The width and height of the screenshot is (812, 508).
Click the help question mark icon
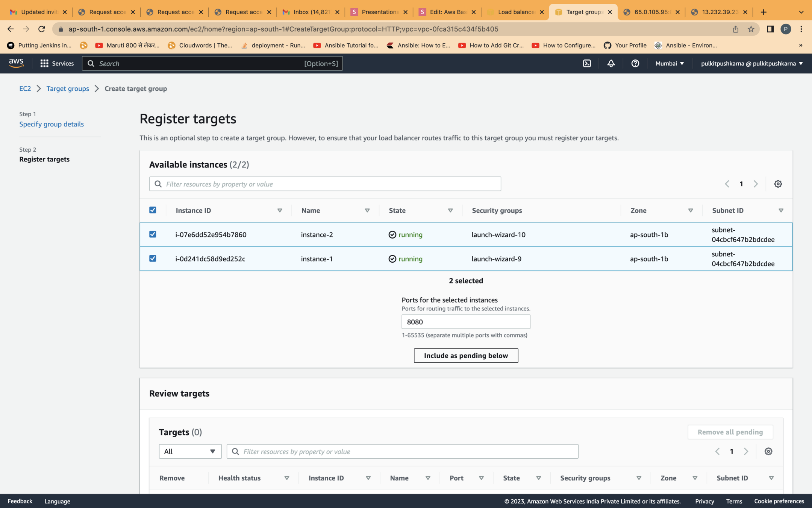[635, 63]
